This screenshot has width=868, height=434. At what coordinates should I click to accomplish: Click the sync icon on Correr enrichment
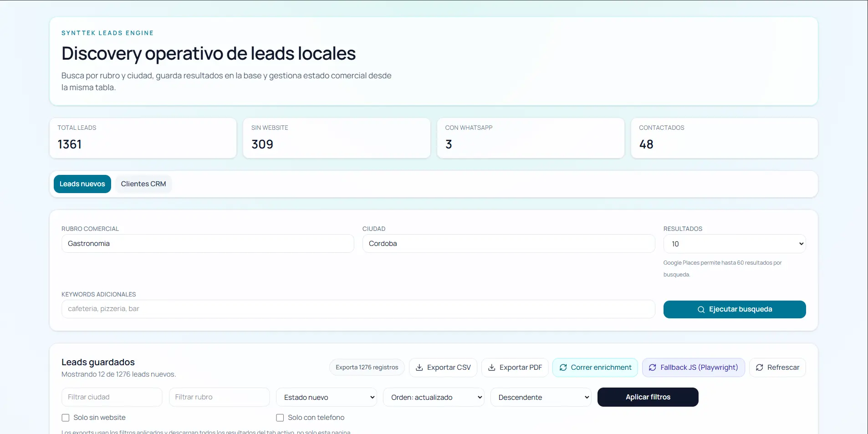tap(563, 368)
